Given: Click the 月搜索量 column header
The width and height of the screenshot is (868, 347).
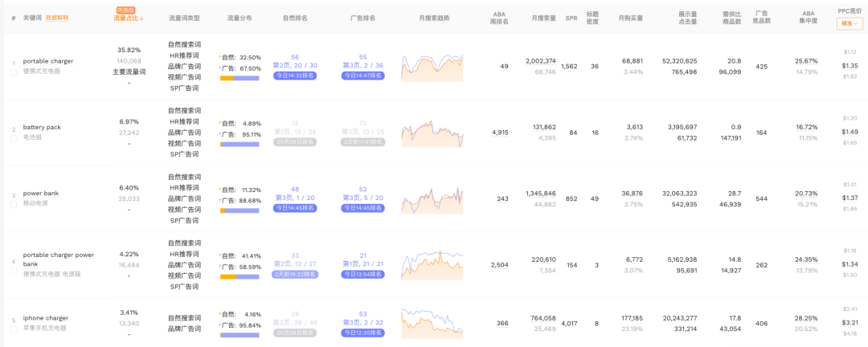Looking at the screenshot, I should tap(543, 18).
